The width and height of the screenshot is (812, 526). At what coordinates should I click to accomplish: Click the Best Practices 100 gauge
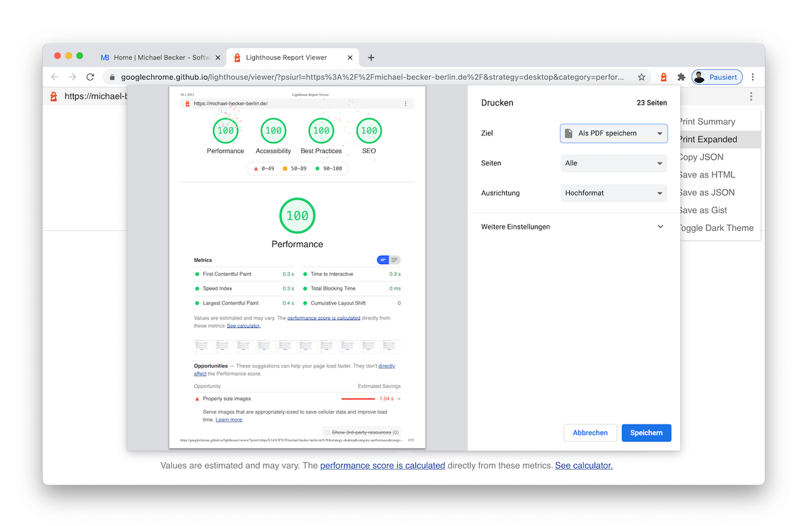click(x=321, y=131)
